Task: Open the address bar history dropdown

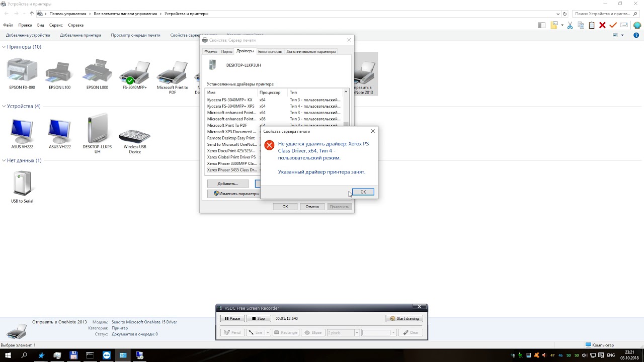Action: click(x=558, y=14)
